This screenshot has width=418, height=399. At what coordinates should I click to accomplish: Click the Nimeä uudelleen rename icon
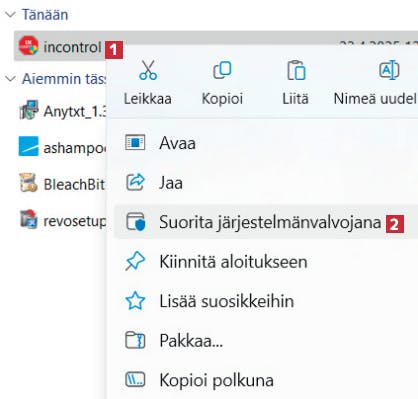click(389, 70)
